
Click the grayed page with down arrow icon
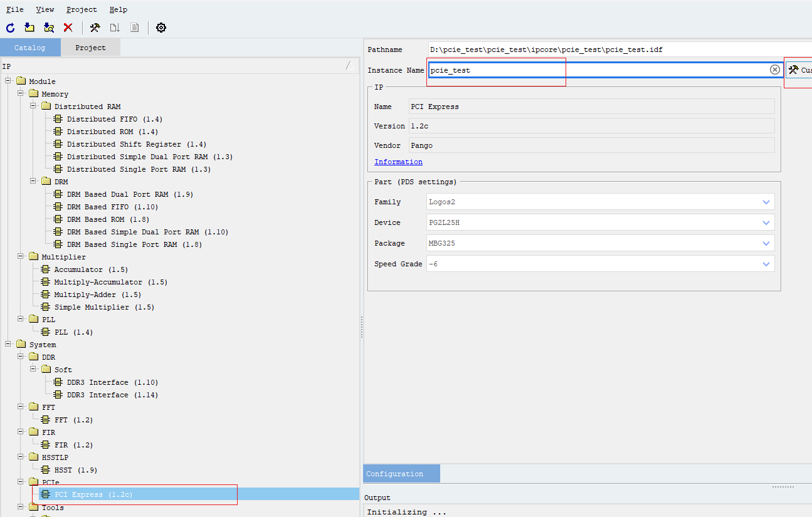115,28
